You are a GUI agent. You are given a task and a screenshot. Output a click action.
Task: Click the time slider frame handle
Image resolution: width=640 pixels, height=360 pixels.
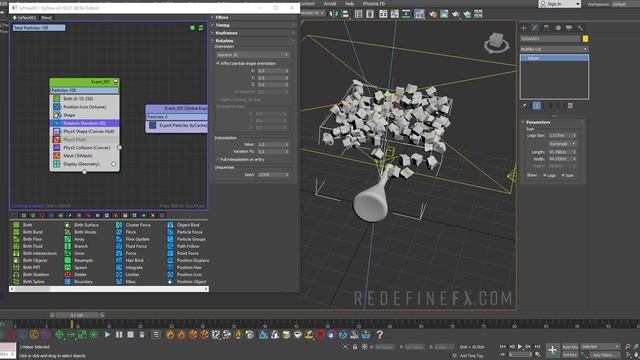coord(77,315)
